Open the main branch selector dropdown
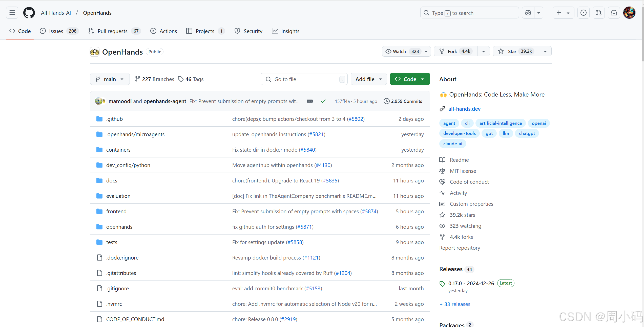 pos(110,79)
